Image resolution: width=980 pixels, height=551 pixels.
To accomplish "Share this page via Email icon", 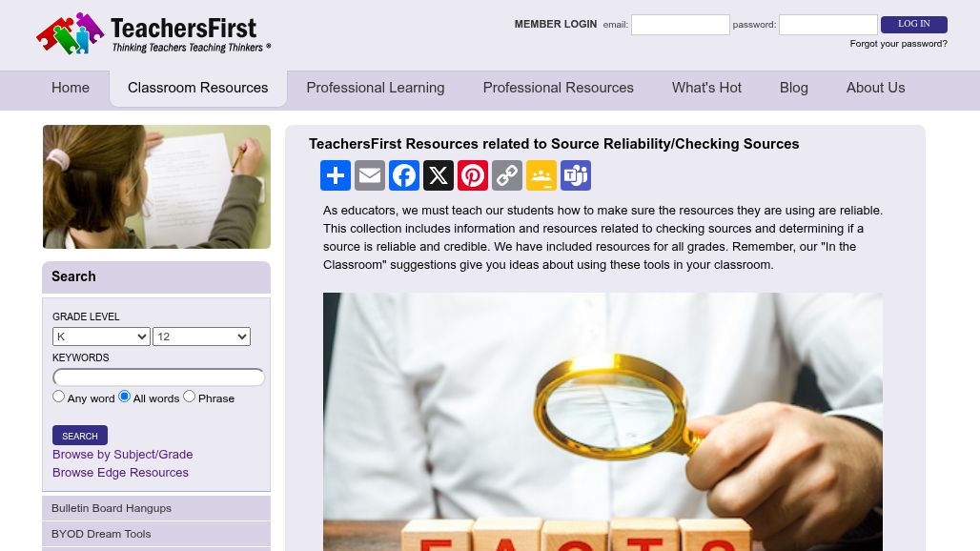I will (369, 175).
